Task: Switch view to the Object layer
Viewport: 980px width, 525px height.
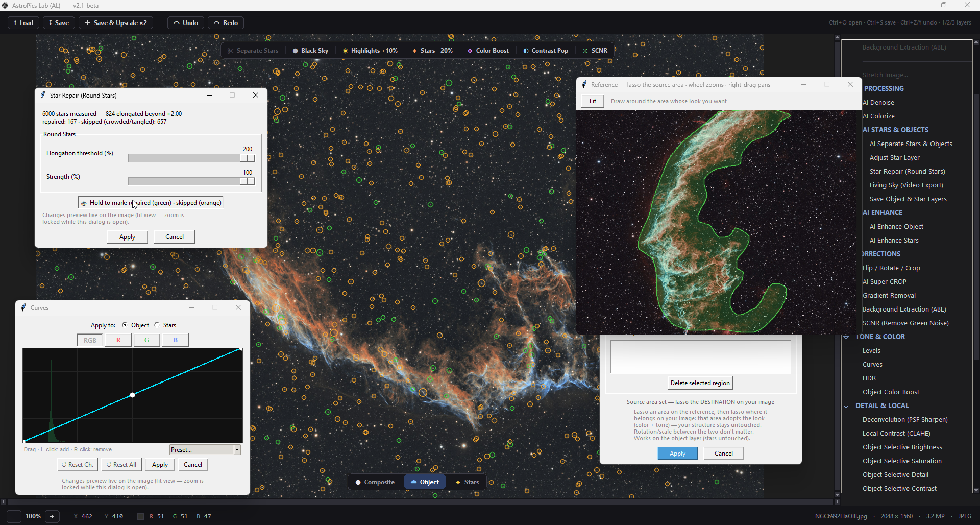Action: [425, 482]
